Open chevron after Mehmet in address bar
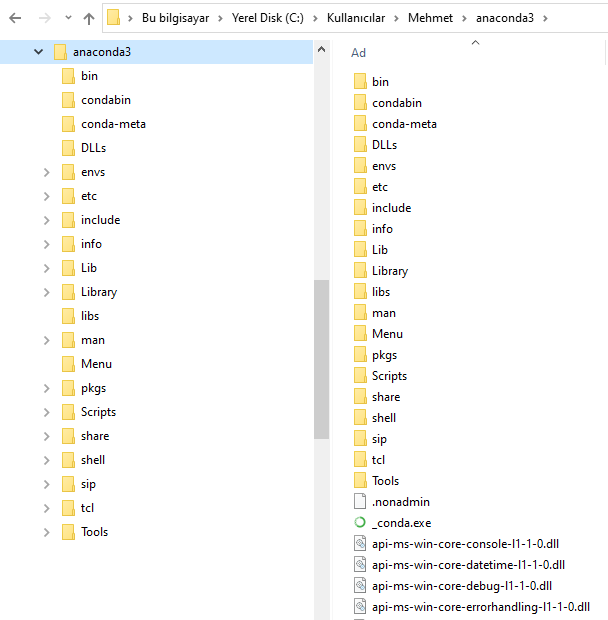 point(464,18)
